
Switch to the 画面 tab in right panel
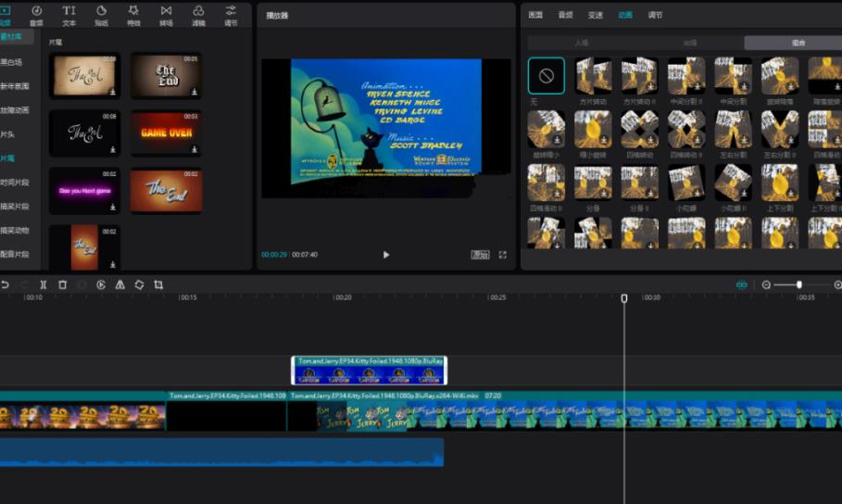pyautogui.click(x=535, y=15)
